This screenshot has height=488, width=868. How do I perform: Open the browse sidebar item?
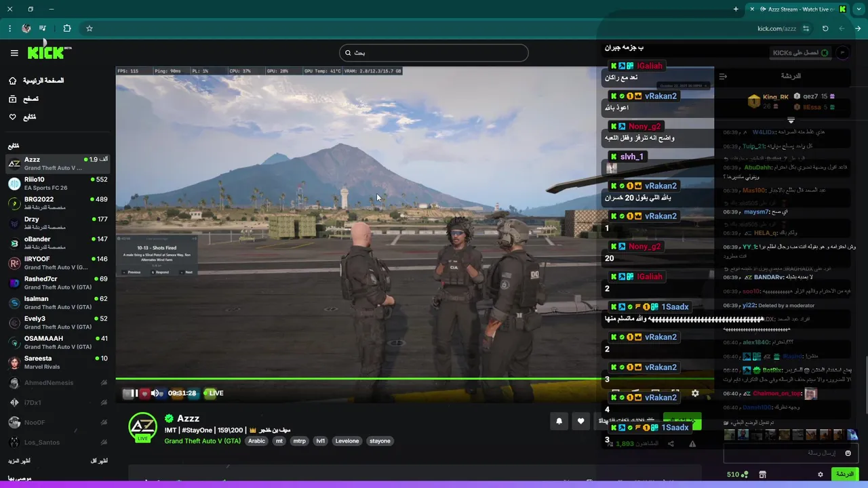pyautogui.click(x=23, y=99)
